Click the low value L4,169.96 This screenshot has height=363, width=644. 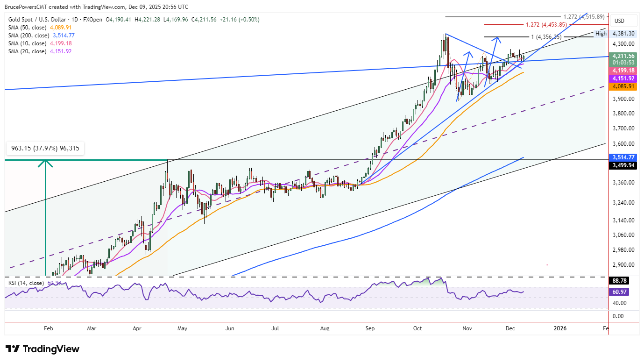coord(175,20)
